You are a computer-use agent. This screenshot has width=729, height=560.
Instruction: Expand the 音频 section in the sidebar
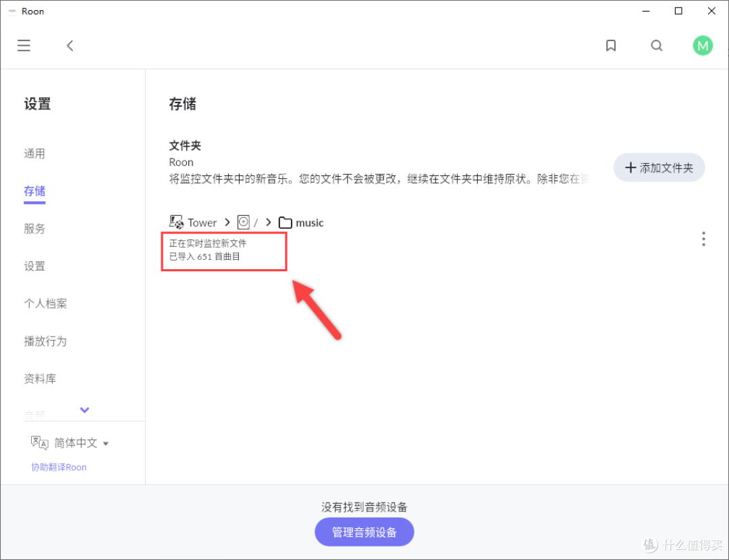click(84, 410)
